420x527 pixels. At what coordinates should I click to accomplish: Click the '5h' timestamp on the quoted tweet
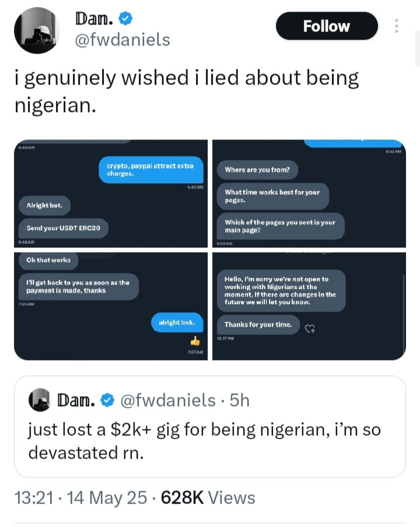tap(239, 400)
